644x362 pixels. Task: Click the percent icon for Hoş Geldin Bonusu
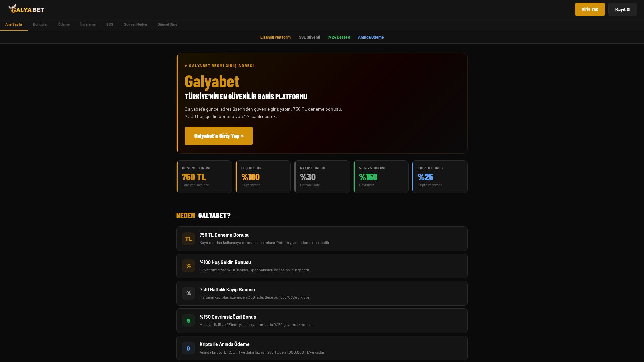click(x=189, y=266)
